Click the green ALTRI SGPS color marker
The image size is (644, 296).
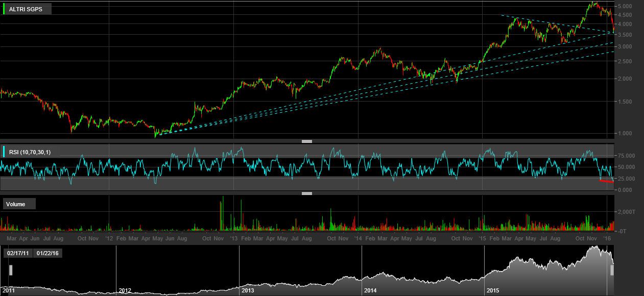[4, 9]
